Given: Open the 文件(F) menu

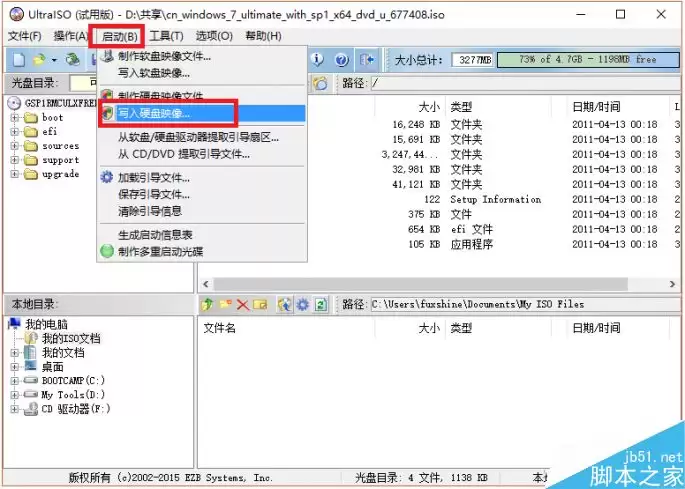Looking at the screenshot, I should (x=25, y=36).
